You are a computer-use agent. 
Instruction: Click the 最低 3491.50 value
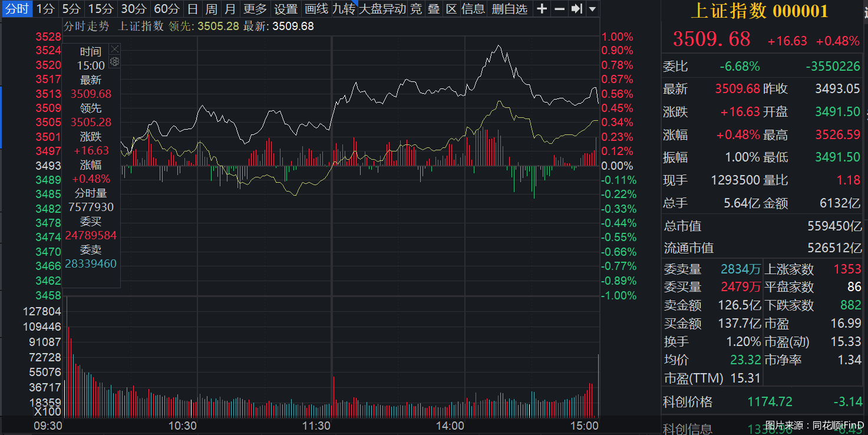[x=838, y=157]
